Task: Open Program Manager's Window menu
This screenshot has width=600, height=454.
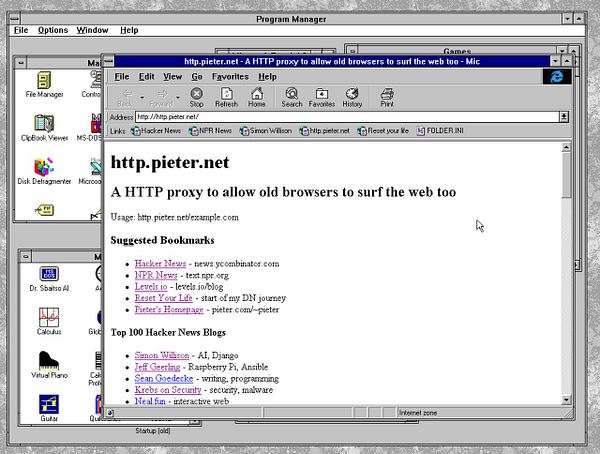Action: coord(92,30)
